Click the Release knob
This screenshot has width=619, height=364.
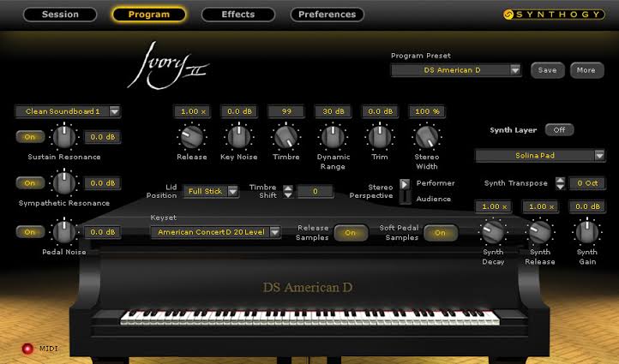(192, 137)
